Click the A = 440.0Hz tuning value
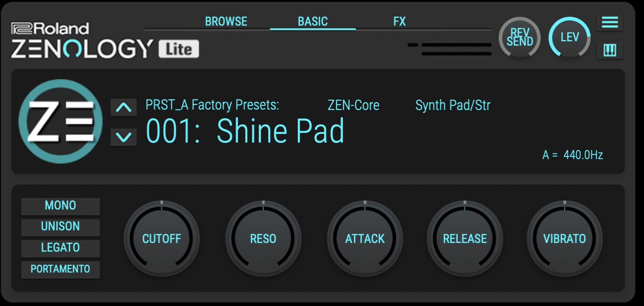644x306 pixels. pos(572,155)
